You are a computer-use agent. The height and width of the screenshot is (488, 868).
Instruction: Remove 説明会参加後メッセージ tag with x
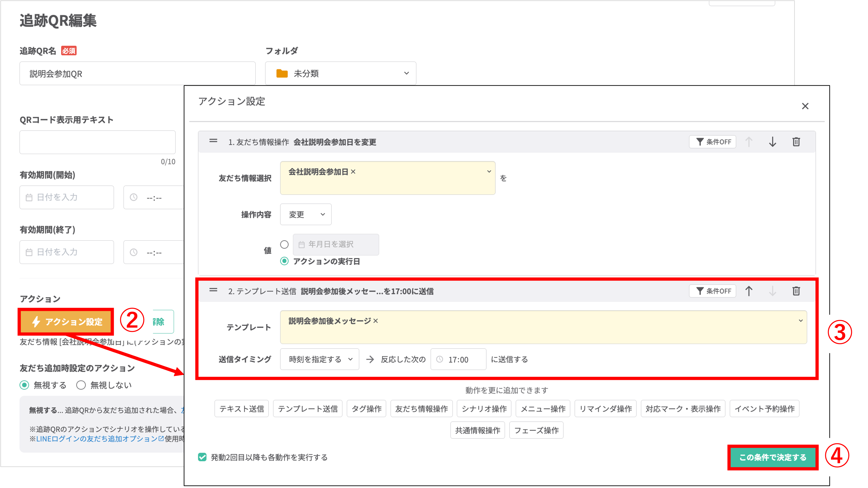click(376, 321)
